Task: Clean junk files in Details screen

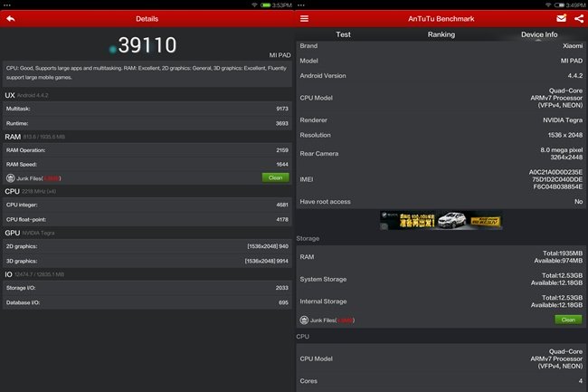Action: tap(275, 177)
